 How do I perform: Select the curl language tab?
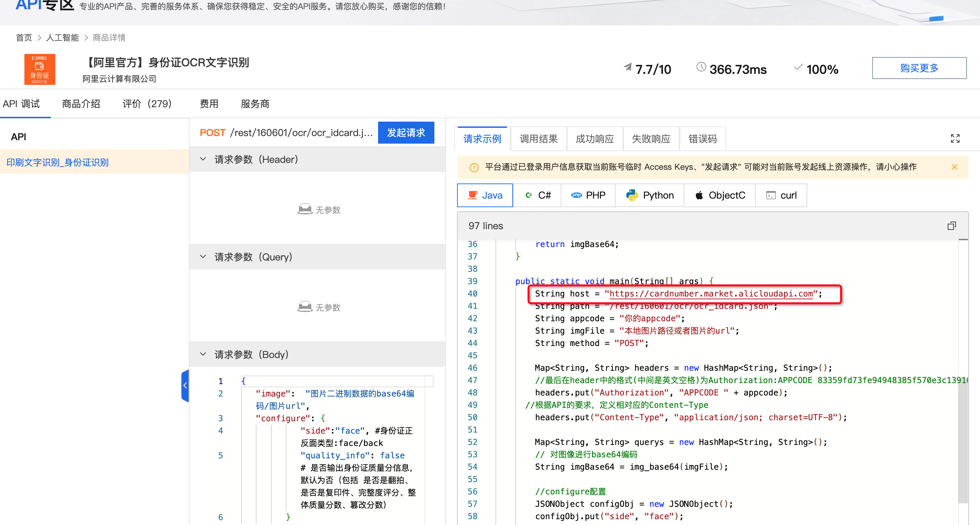(x=781, y=195)
